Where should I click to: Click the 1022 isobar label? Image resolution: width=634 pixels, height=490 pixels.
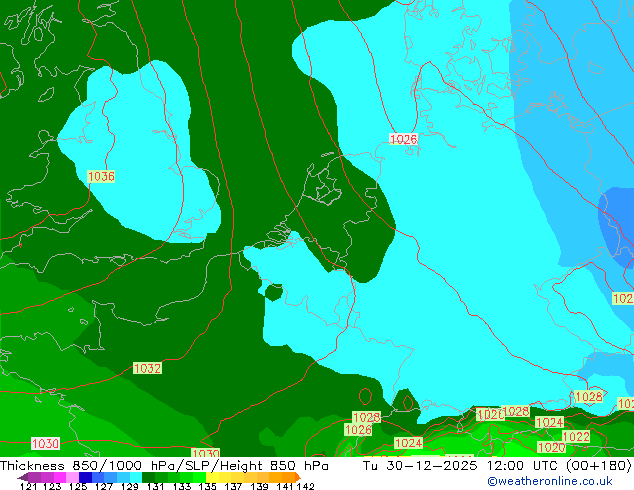[x=576, y=437]
